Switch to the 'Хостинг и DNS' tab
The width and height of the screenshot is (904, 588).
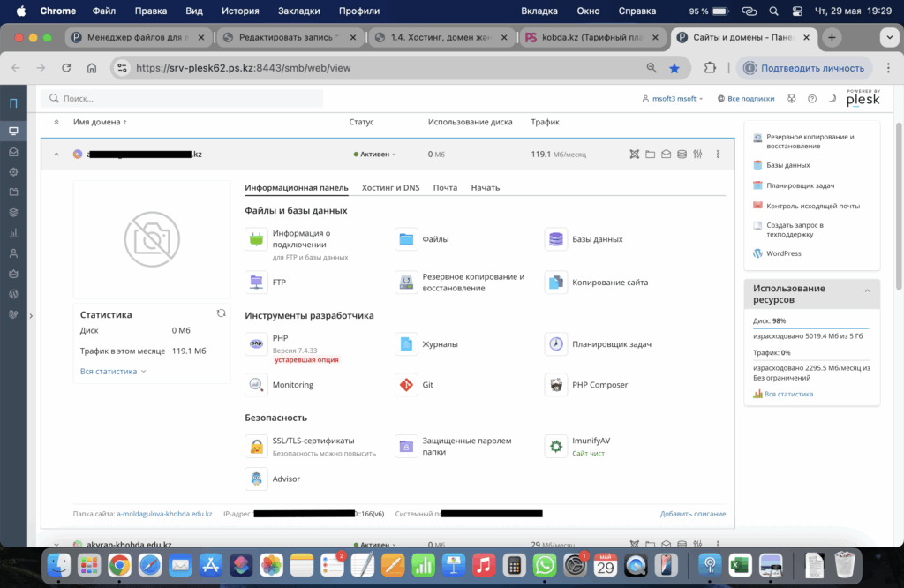(390, 187)
